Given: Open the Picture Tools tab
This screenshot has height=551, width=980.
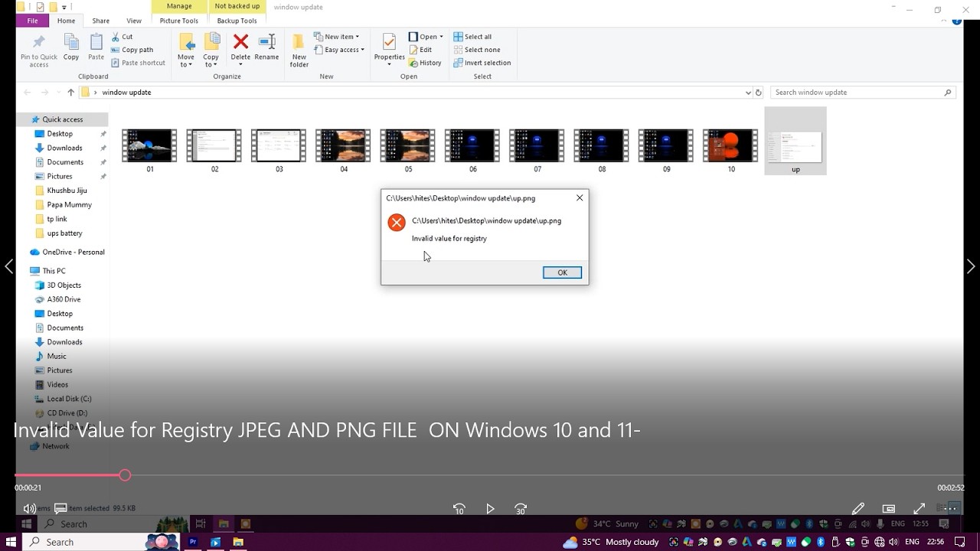Looking at the screenshot, I should click(179, 21).
